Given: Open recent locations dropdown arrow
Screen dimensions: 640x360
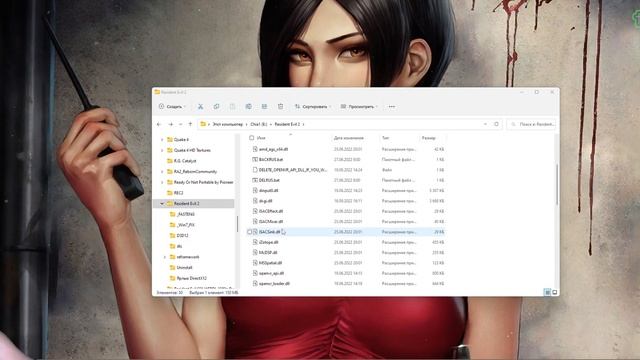Looking at the screenshot, I should [x=180, y=124].
